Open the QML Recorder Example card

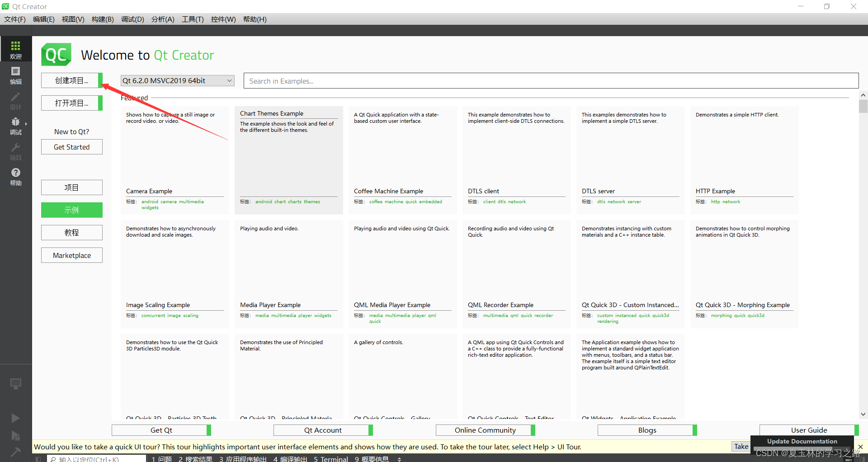[517, 274]
